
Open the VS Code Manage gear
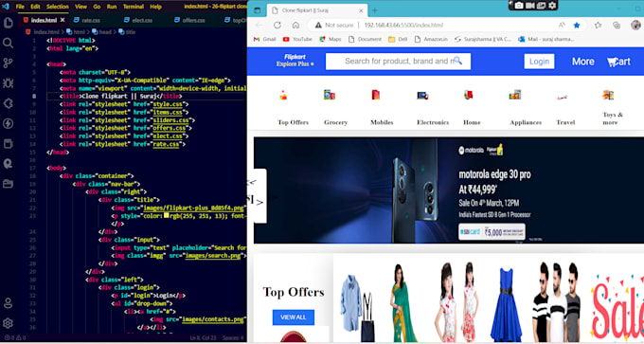8,323
